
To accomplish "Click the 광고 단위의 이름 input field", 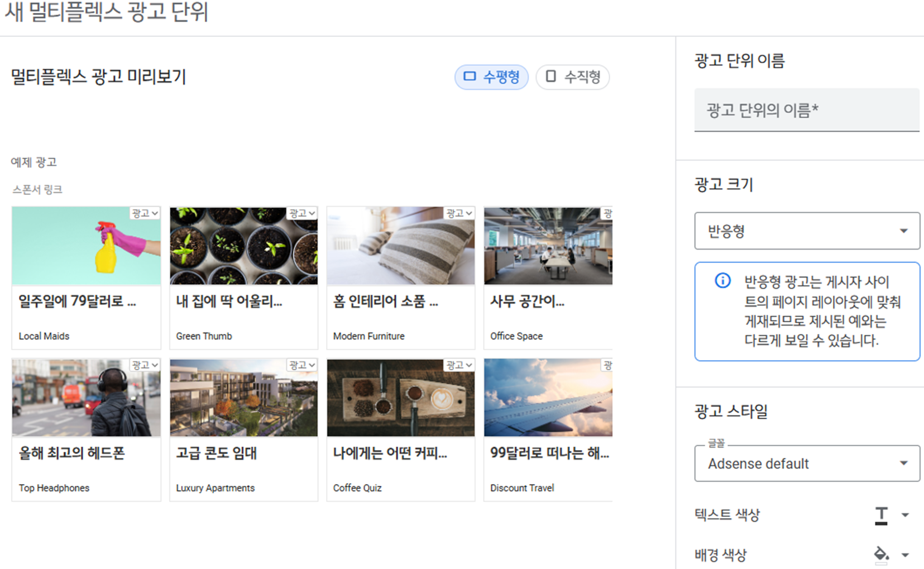I will (x=807, y=110).
